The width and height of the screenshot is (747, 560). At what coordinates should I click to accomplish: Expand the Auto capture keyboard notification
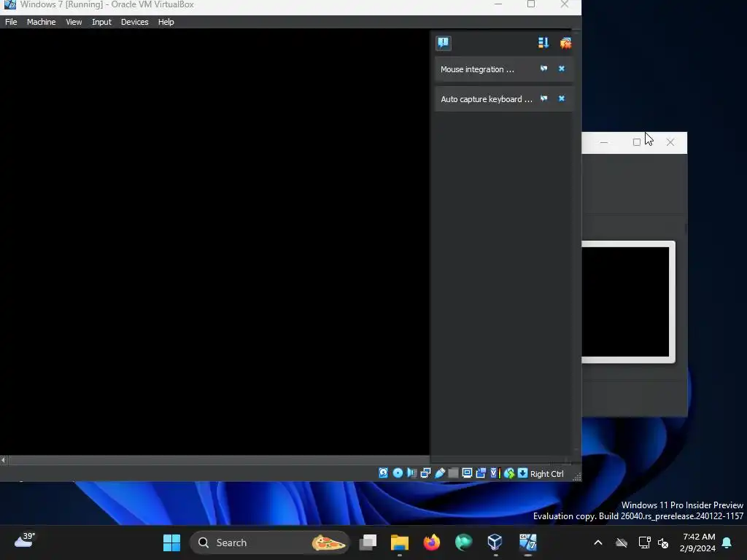(543, 98)
